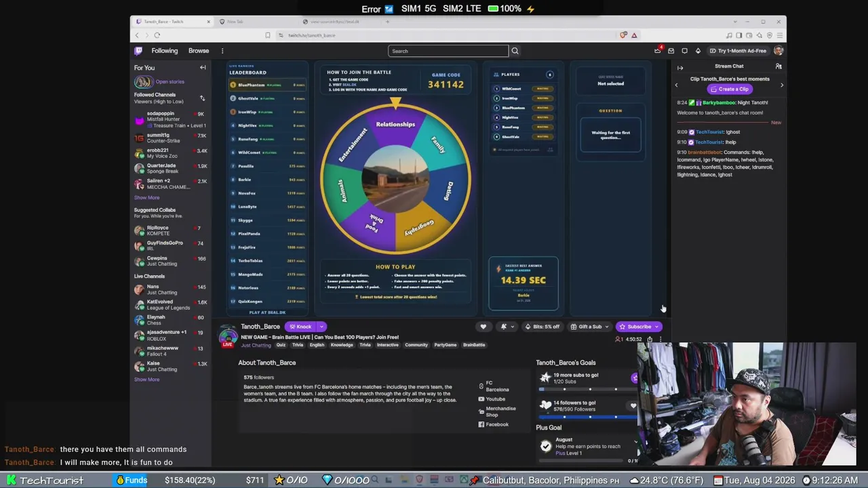Click the Create a Clip button

[730, 89]
